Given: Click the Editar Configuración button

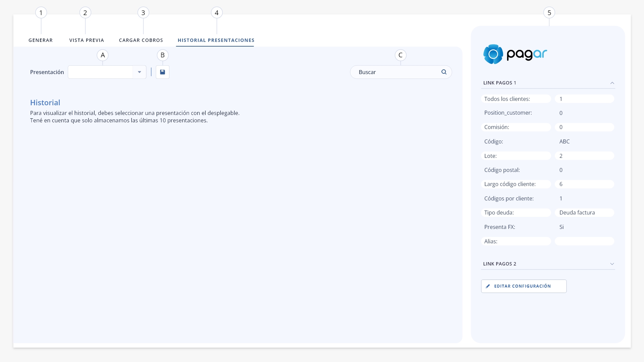Looking at the screenshot, I should pos(524,286).
